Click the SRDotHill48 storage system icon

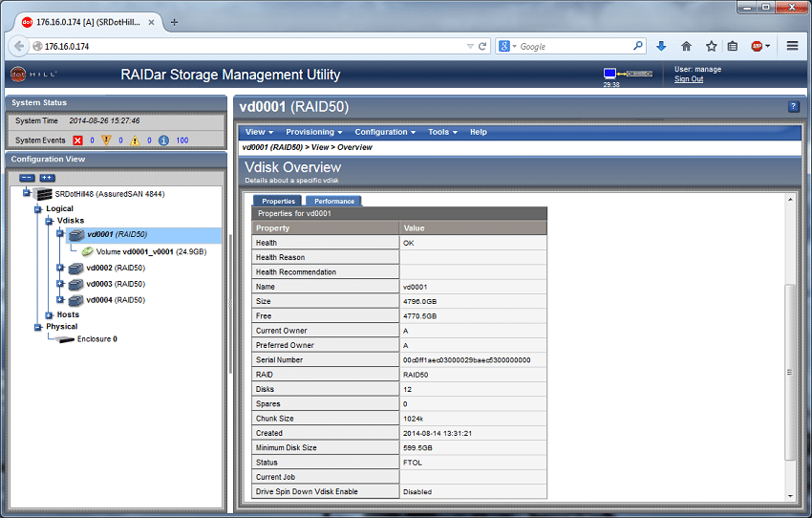(x=42, y=194)
